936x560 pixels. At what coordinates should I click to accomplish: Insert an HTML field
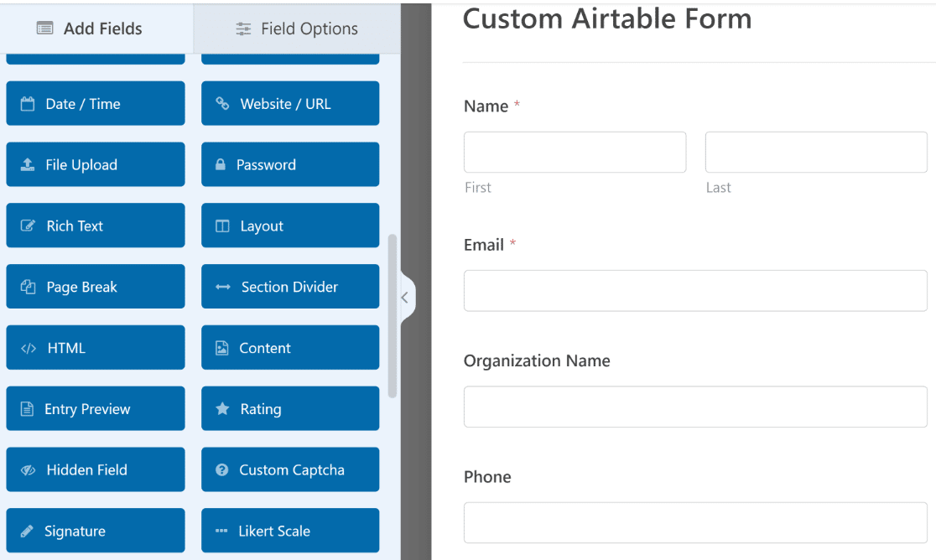(x=96, y=348)
